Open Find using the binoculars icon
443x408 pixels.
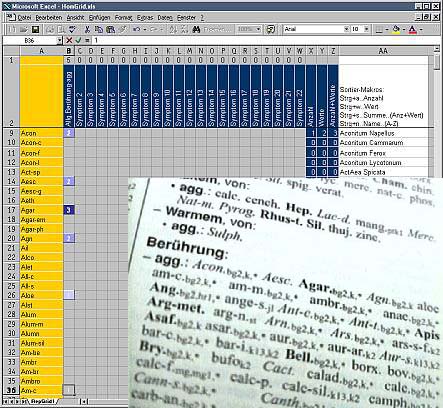[x=196, y=29]
